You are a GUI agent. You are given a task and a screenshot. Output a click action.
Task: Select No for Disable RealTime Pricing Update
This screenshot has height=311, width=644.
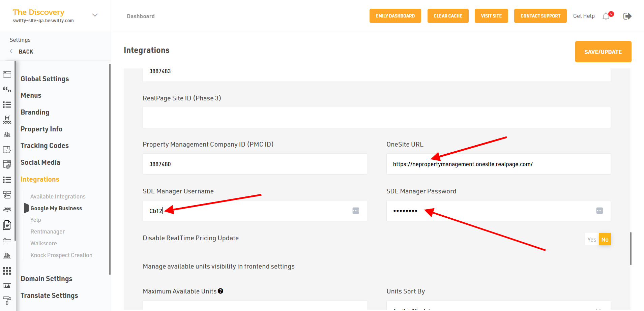(x=605, y=240)
